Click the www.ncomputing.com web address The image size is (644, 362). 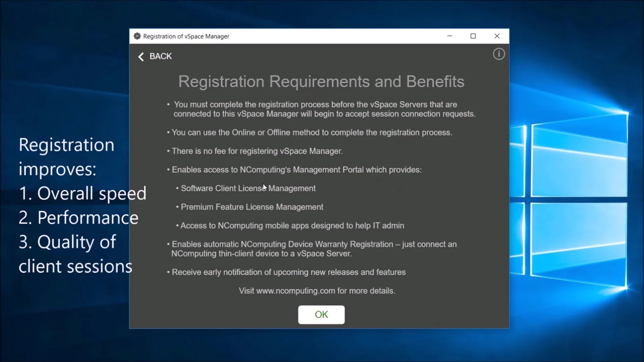(295, 291)
